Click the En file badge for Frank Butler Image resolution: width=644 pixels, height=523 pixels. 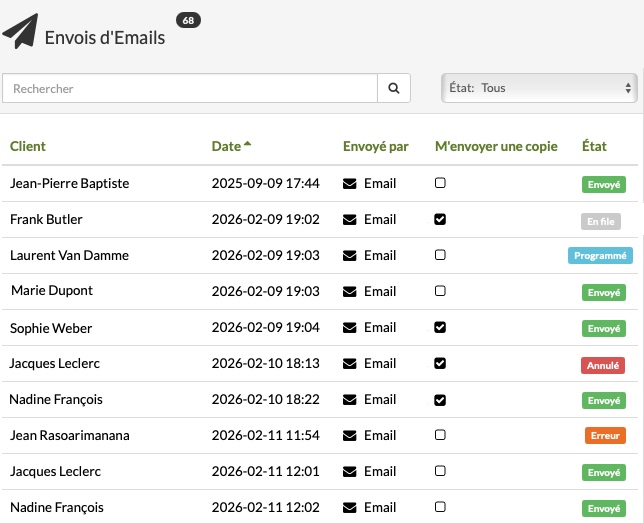tap(600, 221)
